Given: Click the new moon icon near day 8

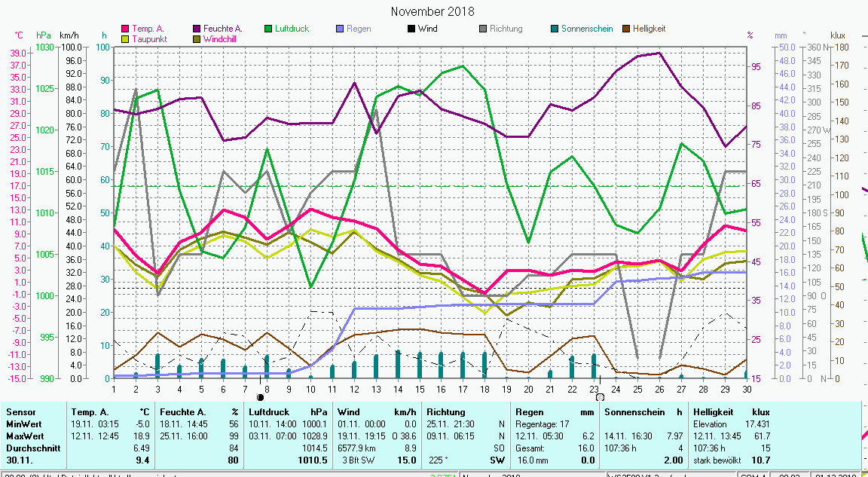Looking at the screenshot, I should (261, 396).
